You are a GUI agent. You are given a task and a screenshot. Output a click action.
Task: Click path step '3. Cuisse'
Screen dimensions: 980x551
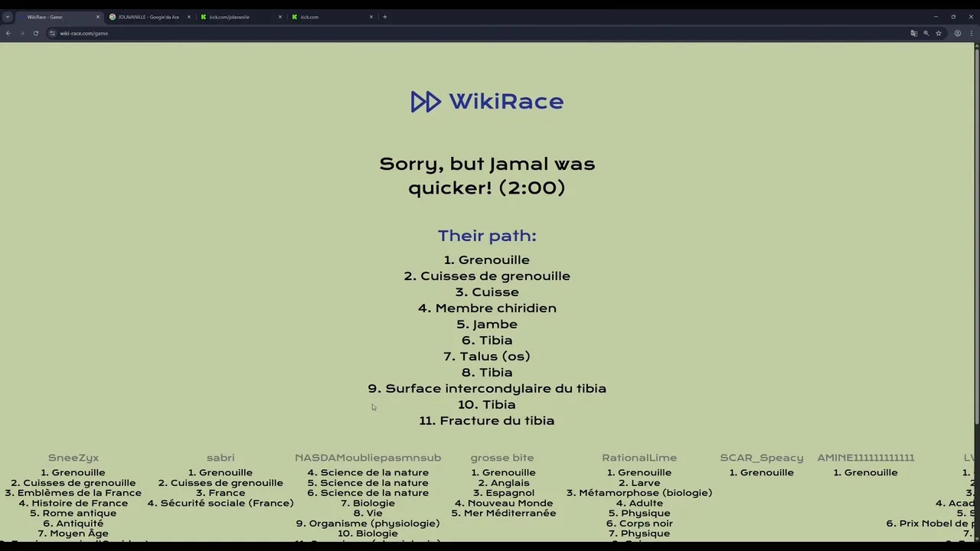487,292
